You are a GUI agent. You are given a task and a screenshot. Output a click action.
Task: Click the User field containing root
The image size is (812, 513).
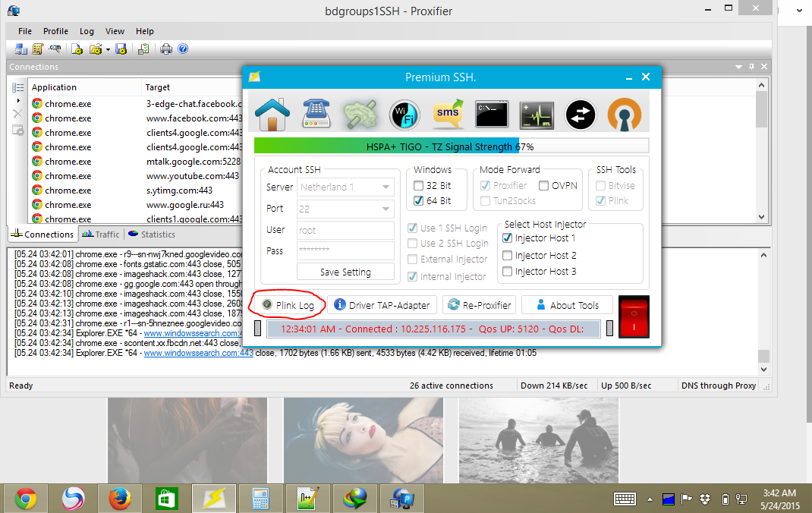[x=345, y=231]
